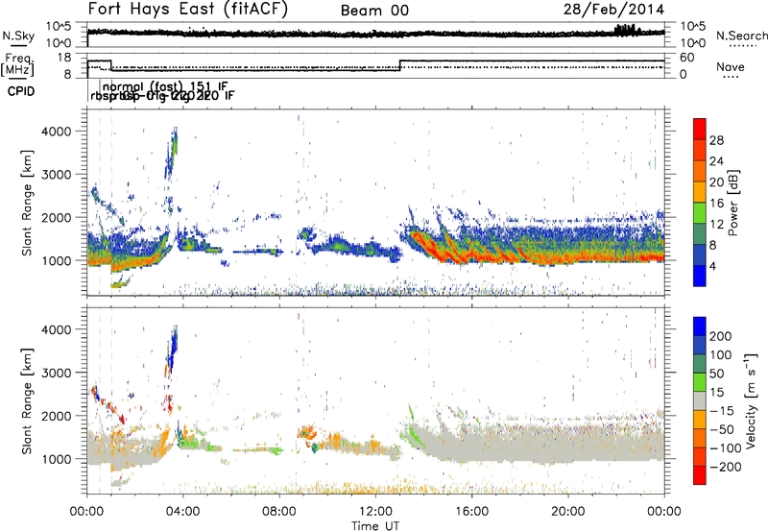The height and width of the screenshot is (532, 768).
Task: Click the '20:00' time tick label
Action: pyautogui.click(x=567, y=512)
